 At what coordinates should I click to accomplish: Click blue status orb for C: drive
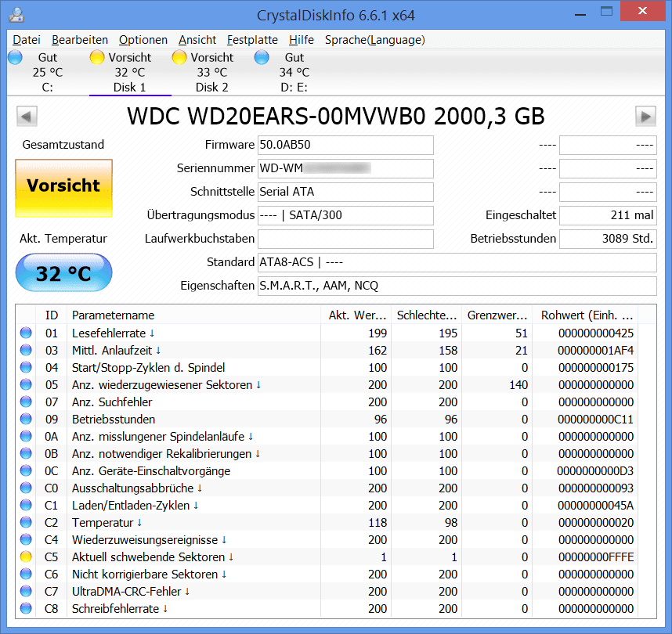coord(15,57)
